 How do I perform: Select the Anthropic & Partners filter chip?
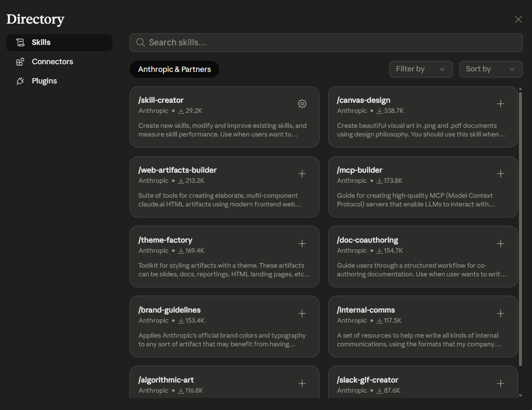[174, 69]
